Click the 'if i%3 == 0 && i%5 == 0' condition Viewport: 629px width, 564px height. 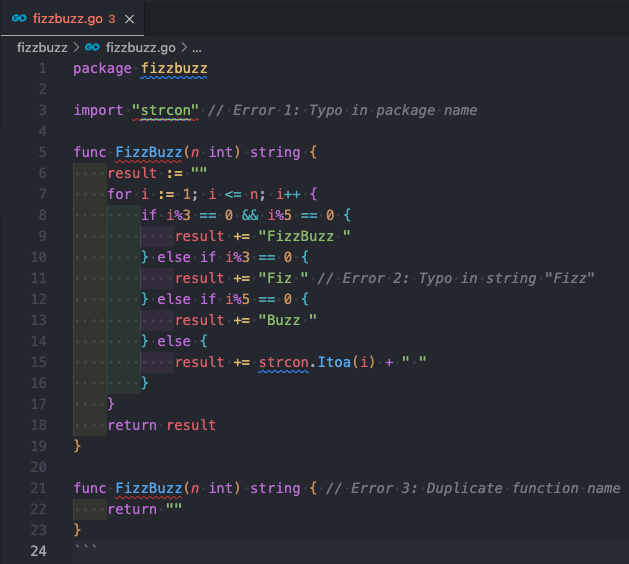coord(237,215)
